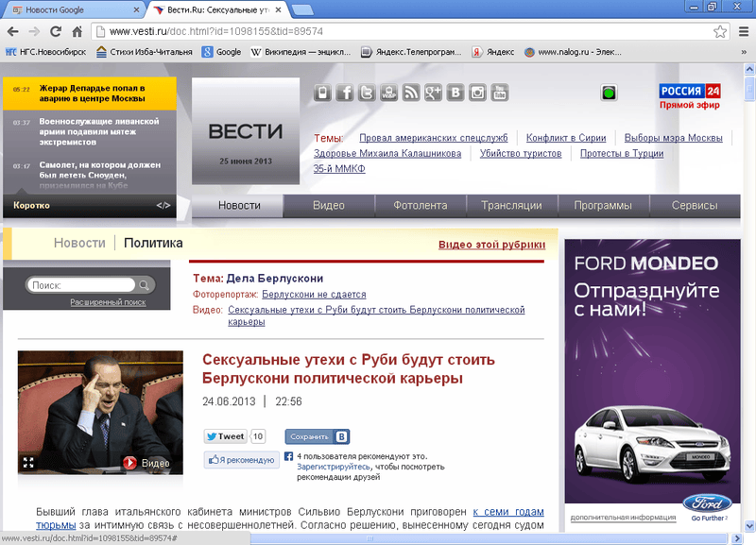Toggle the green live broadcast indicator
756x545 pixels.
point(609,93)
